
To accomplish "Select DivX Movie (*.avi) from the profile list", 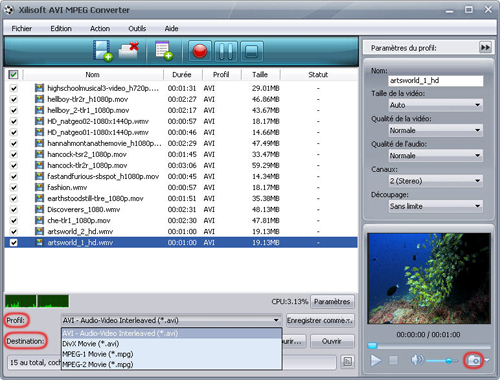I will pos(172,344).
